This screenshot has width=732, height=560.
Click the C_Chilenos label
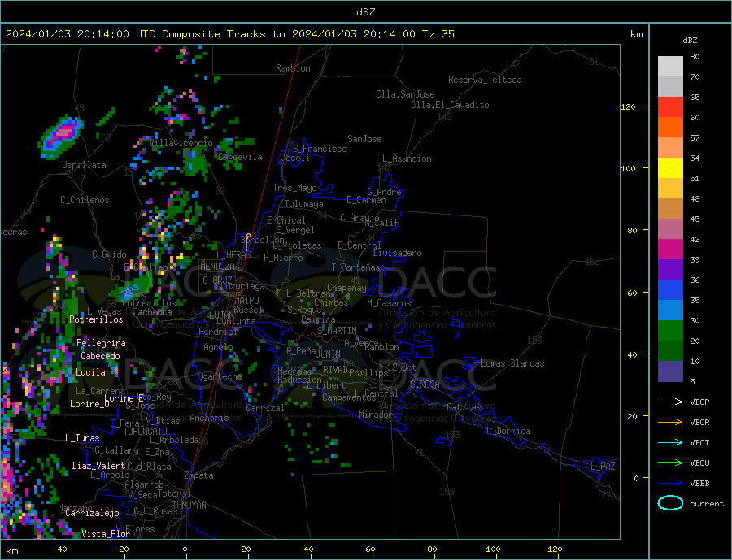(x=85, y=200)
